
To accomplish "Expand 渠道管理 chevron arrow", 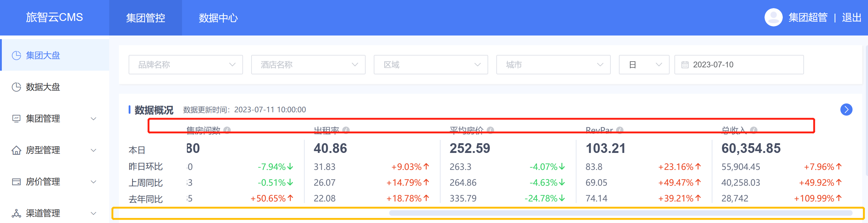I will pos(94,213).
